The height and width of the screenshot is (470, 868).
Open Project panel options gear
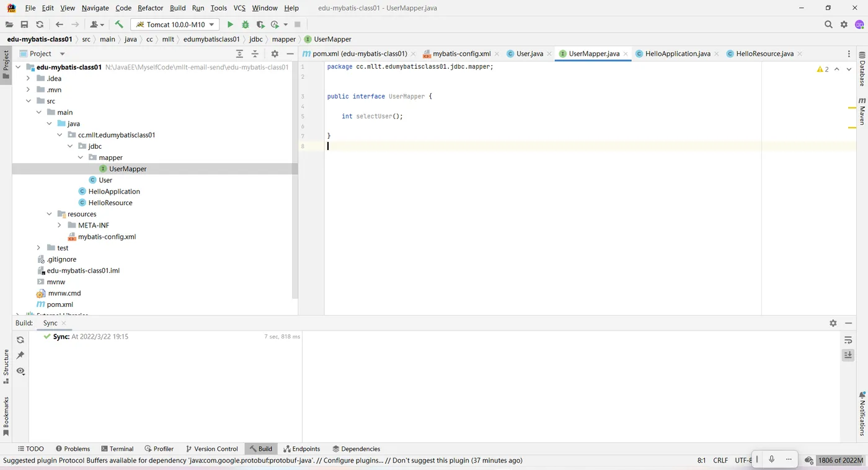275,54
